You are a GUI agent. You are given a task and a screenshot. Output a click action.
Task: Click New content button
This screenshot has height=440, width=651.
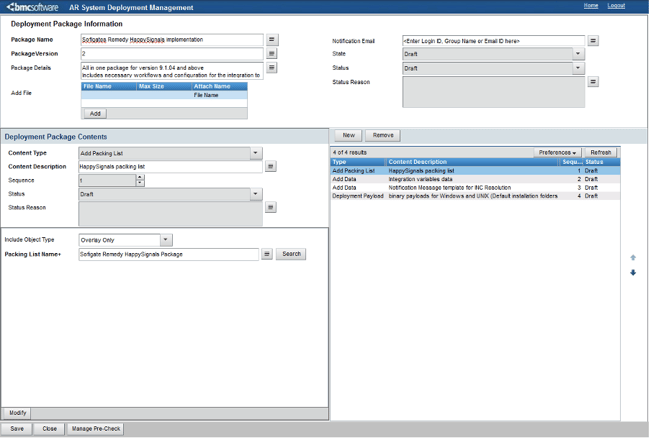coord(348,135)
